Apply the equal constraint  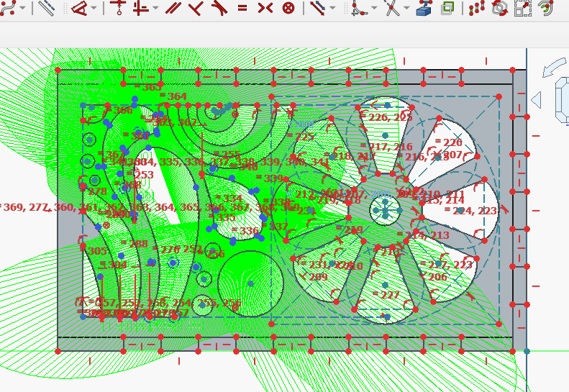click(242, 8)
